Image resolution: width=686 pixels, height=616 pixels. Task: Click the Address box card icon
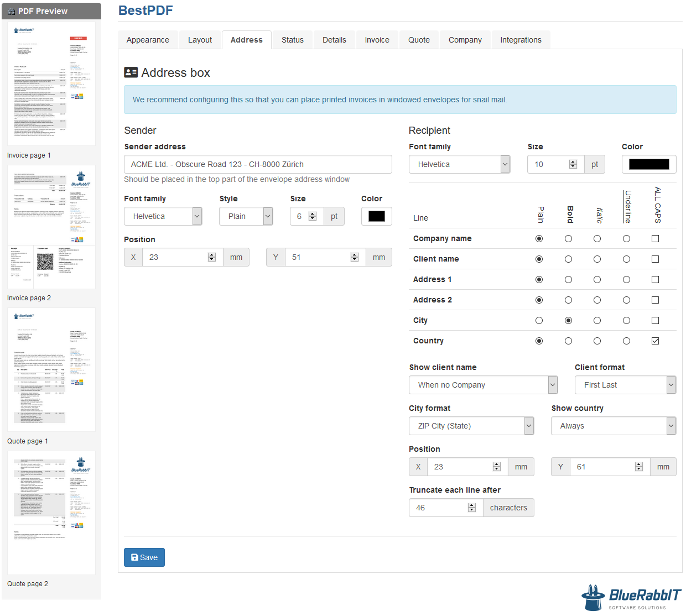pos(131,72)
